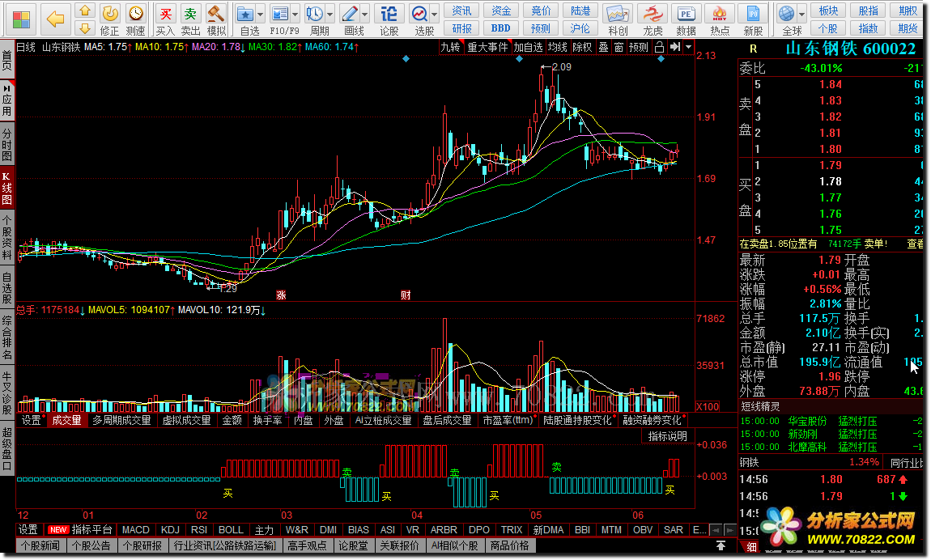Go back with the yellow arrow
This screenshot has width=931, height=560.
(x=55, y=19)
